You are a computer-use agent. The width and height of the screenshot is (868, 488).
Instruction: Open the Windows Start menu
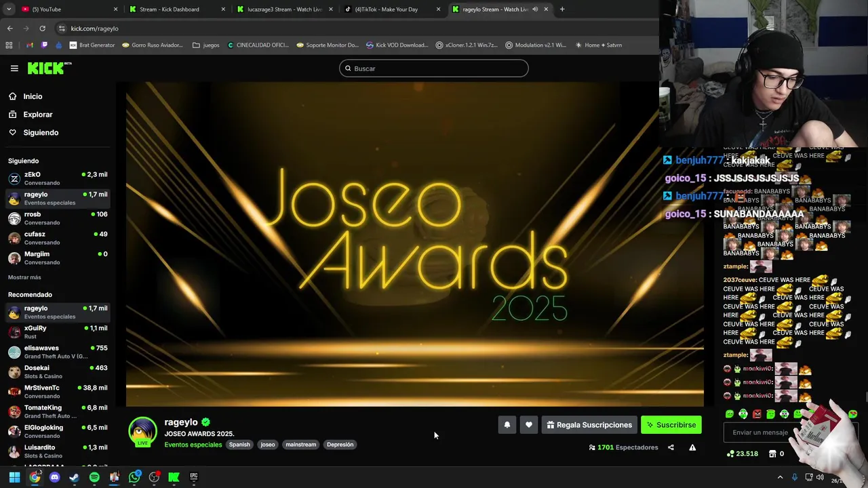click(x=14, y=477)
